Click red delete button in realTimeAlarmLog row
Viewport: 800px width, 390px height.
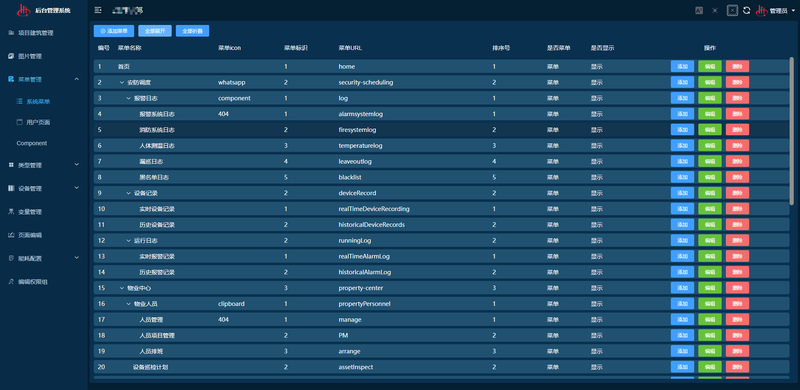click(737, 256)
